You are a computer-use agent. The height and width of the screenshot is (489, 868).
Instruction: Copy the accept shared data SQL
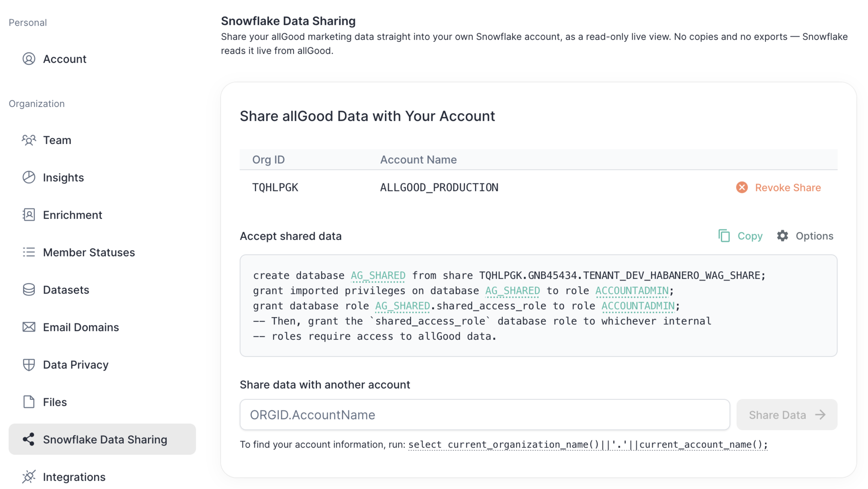(740, 236)
